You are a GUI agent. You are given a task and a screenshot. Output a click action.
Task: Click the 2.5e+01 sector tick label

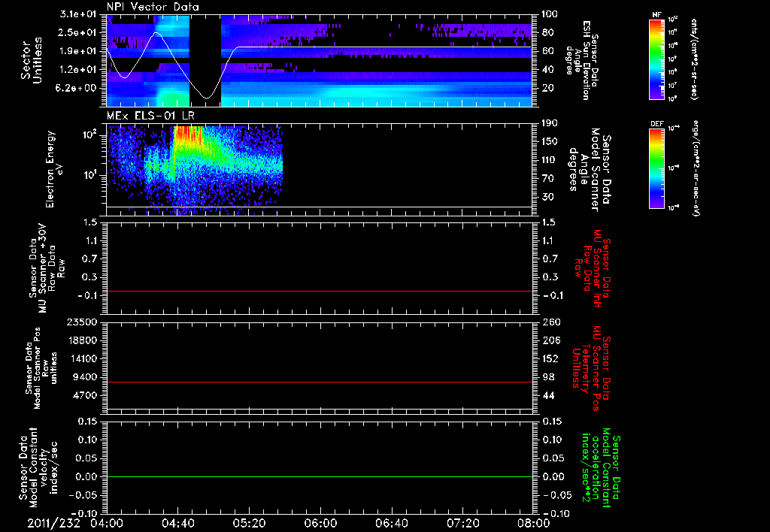[78, 32]
